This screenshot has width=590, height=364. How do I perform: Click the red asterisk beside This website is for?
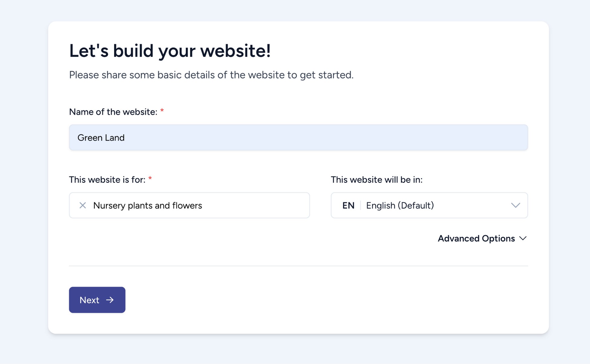[x=151, y=179]
